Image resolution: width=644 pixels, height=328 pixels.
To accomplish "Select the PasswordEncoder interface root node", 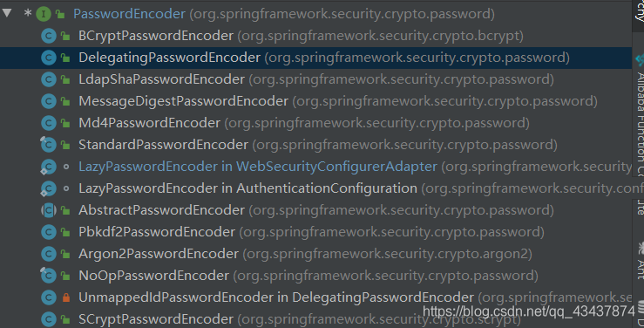I will tap(129, 14).
